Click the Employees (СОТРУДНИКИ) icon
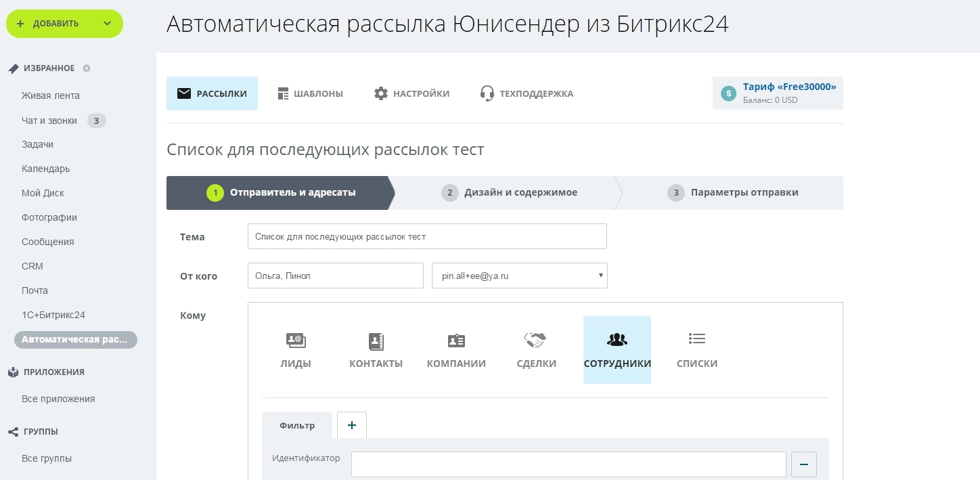This screenshot has width=980, height=480. click(617, 340)
